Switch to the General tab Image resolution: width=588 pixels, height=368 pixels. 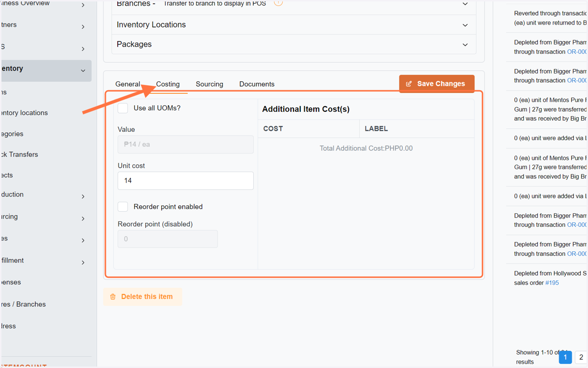pos(128,84)
